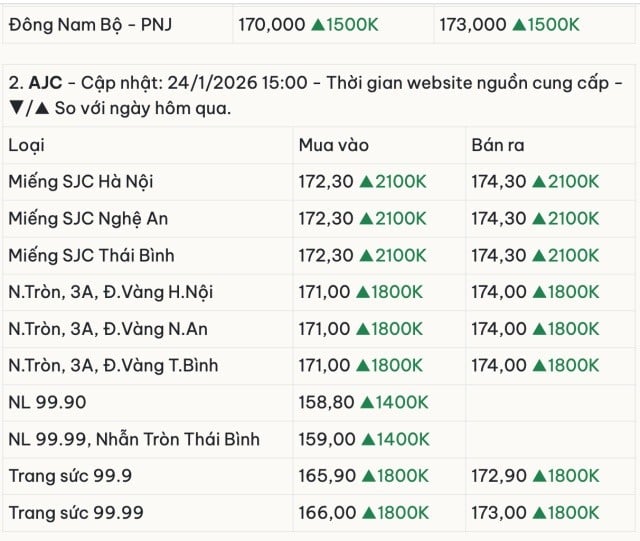The height and width of the screenshot is (541, 640).
Task: Click the 172,90 selling price of Trang sức 99.9
Action: [497, 476]
